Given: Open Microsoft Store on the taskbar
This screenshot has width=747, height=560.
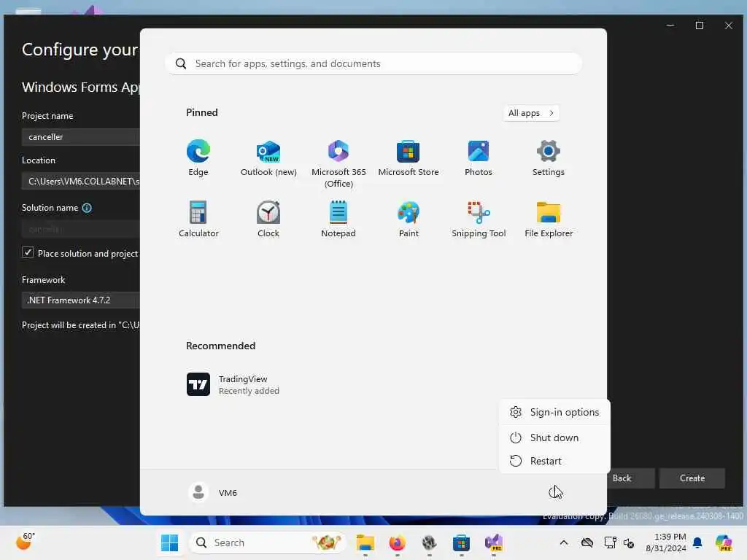Looking at the screenshot, I should 461,542.
